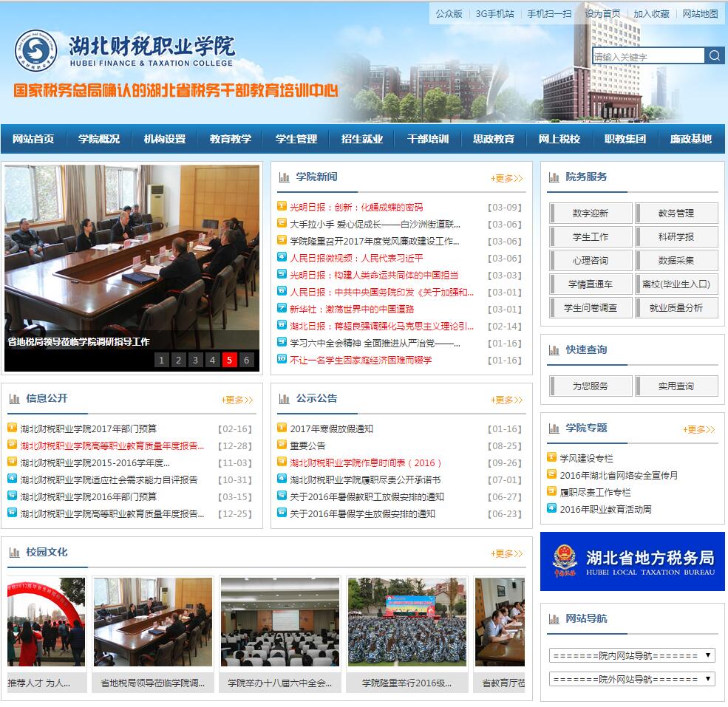Open 教育教学 navigation menu item

(x=231, y=139)
